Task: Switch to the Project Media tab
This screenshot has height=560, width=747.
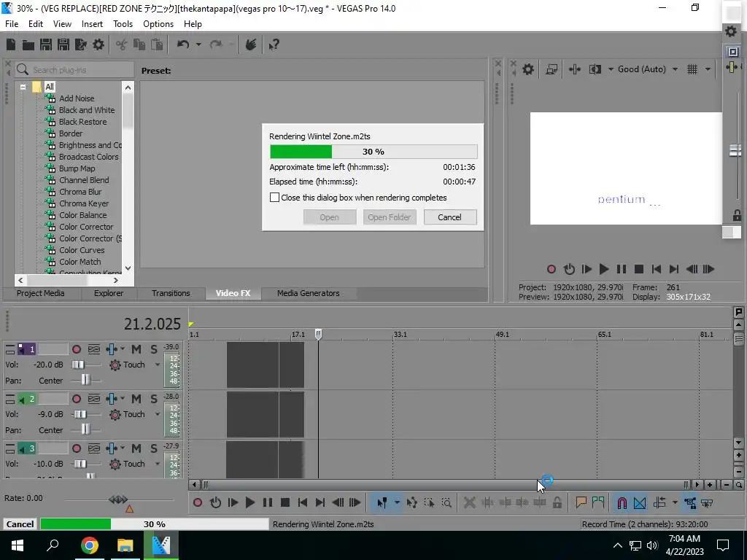Action: [x=41, y=293]
